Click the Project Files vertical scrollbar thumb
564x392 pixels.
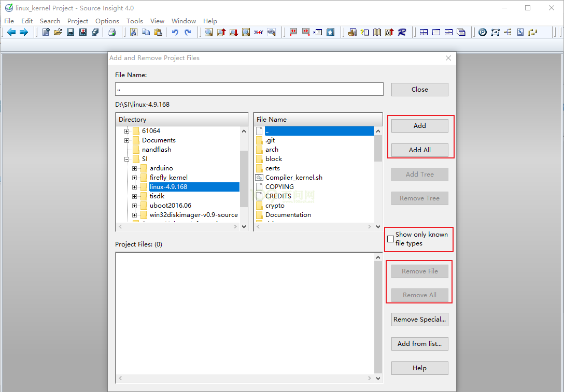click(378, 317)
